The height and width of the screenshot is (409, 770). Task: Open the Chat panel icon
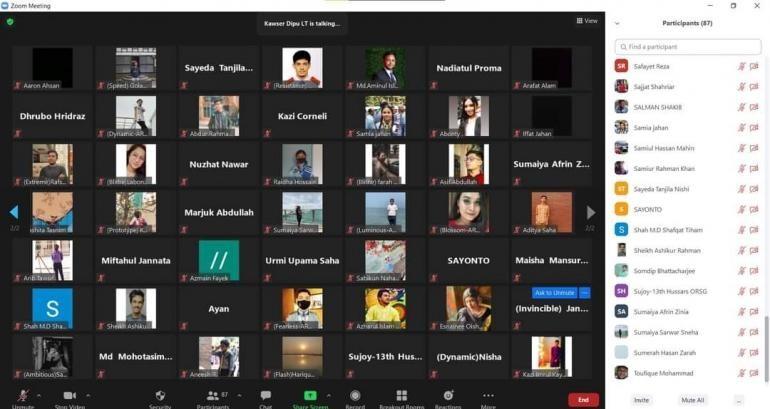[265, 396]
